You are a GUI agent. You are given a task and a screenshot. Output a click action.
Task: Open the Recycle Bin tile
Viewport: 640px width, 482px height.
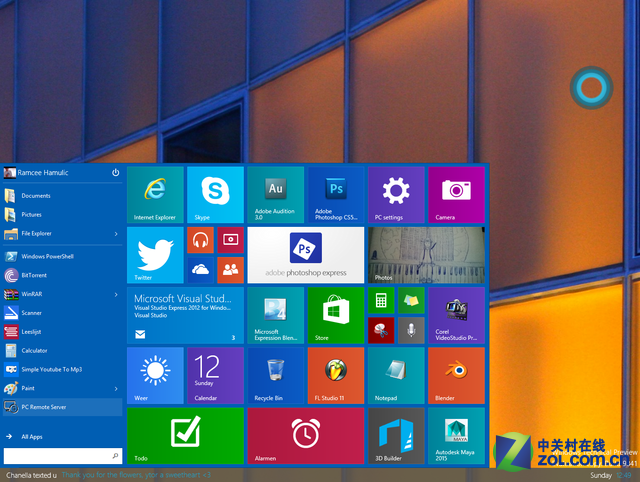coord(276,375)
